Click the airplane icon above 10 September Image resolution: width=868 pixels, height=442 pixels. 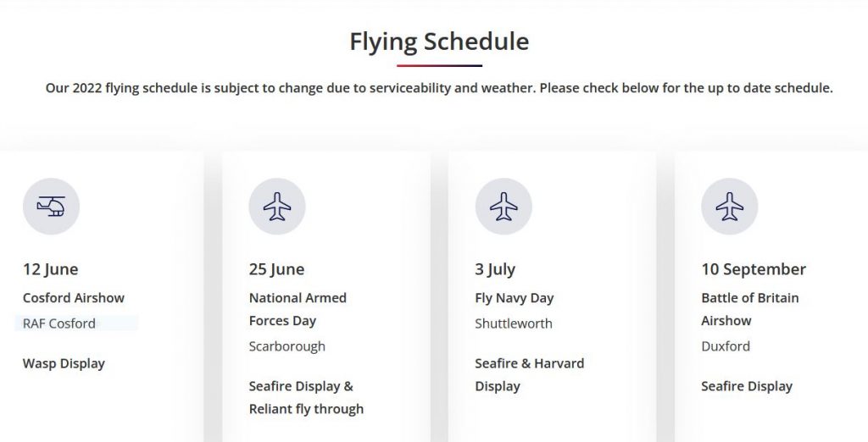click(x=729, y=207)
